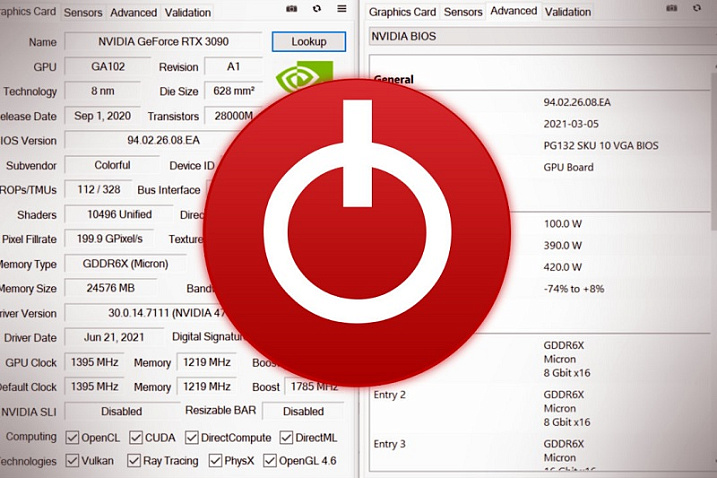This screenshot has height=478, width=717.
Task: Click the -74% to +8% adjustment range
Action: pos(574,289)
